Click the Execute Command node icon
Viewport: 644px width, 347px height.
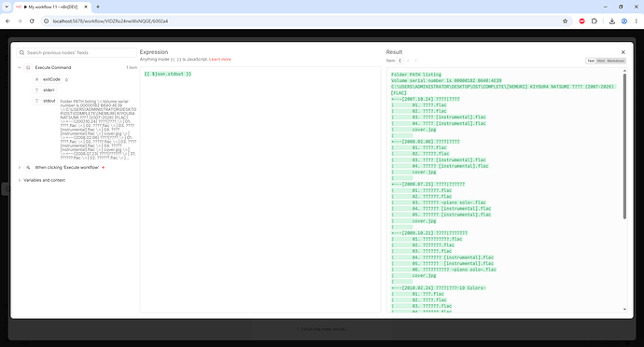click(28, 67)
